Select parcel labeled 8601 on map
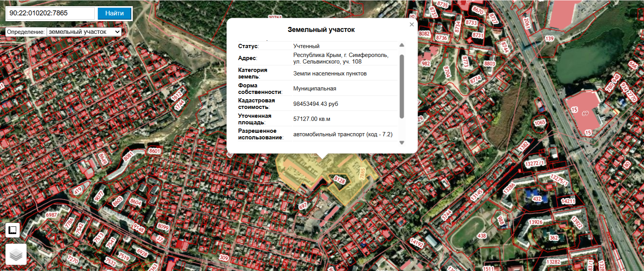The width and height of the screenshot is (644, 271). tap(154, 151)
